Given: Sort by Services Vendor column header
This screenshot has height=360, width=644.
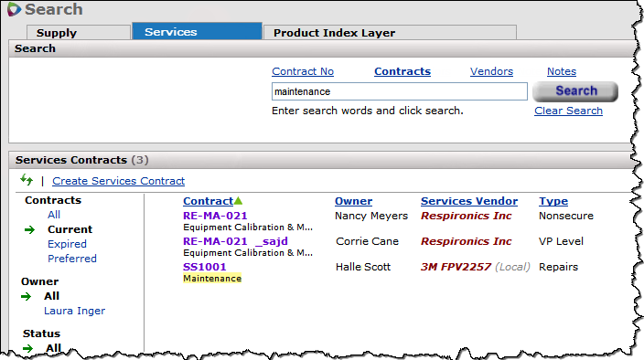Looking at the screenshot, I should tap(469, 201).
